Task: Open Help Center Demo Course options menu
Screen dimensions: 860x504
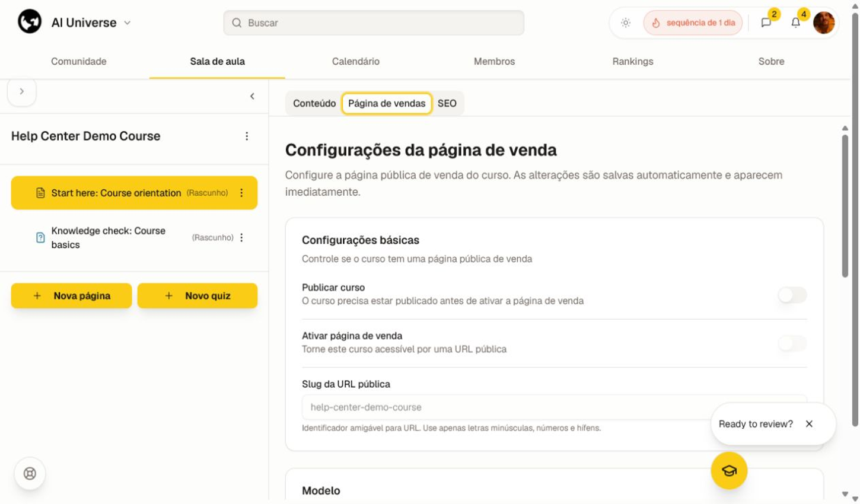Action: pos(247,136)
